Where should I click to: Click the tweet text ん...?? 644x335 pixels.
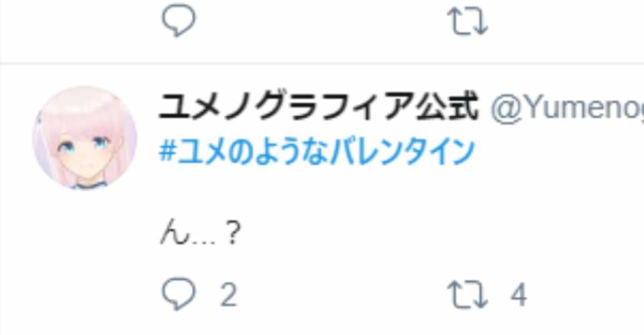pyautogui.click(x=200, y=234)
